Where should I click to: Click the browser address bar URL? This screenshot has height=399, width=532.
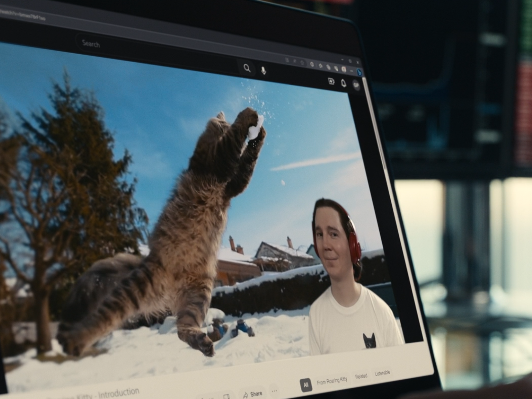[x=23, y=15]
